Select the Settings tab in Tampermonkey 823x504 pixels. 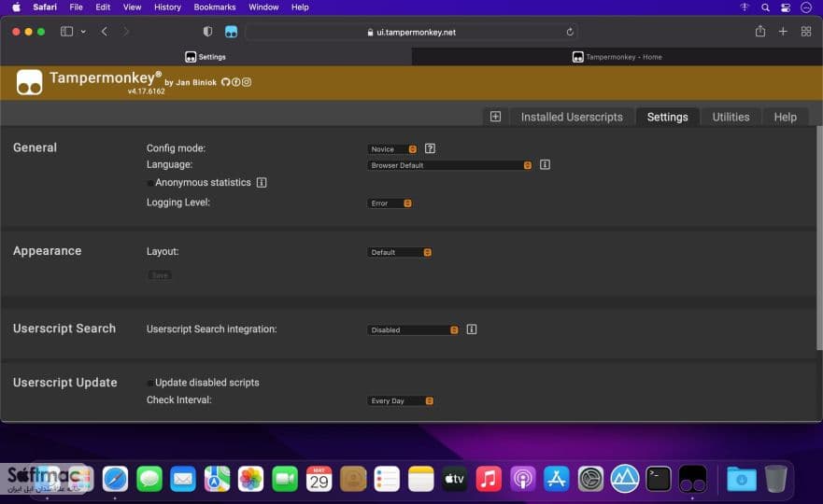tap(667, 117)
